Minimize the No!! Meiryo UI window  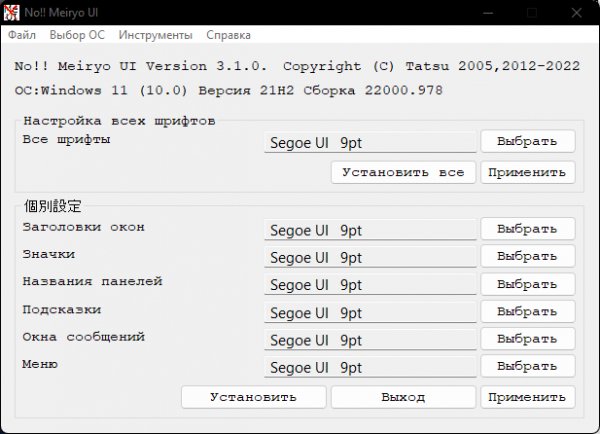pyautogui.click(x=488, y=13)
